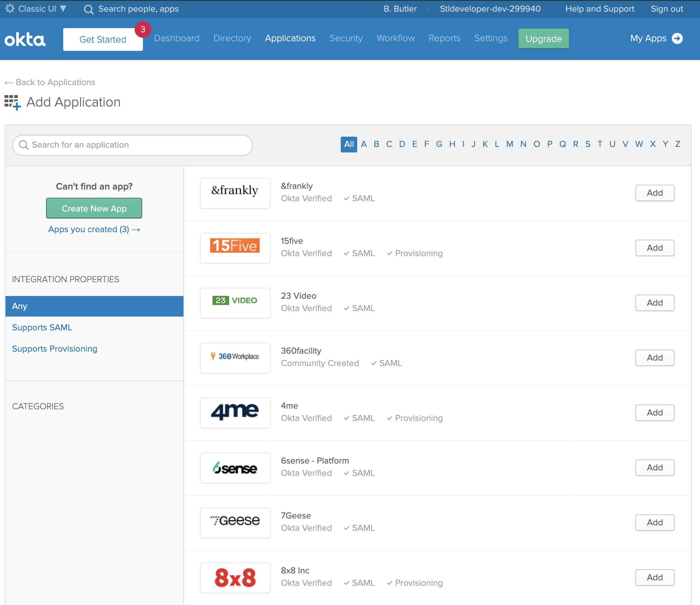
Task: Open the Settings menu
Action: 491,38
